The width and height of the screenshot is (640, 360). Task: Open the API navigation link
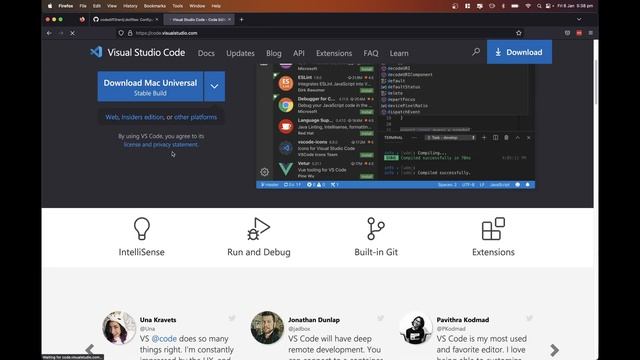pyautogui.click(x=299, y=53)
